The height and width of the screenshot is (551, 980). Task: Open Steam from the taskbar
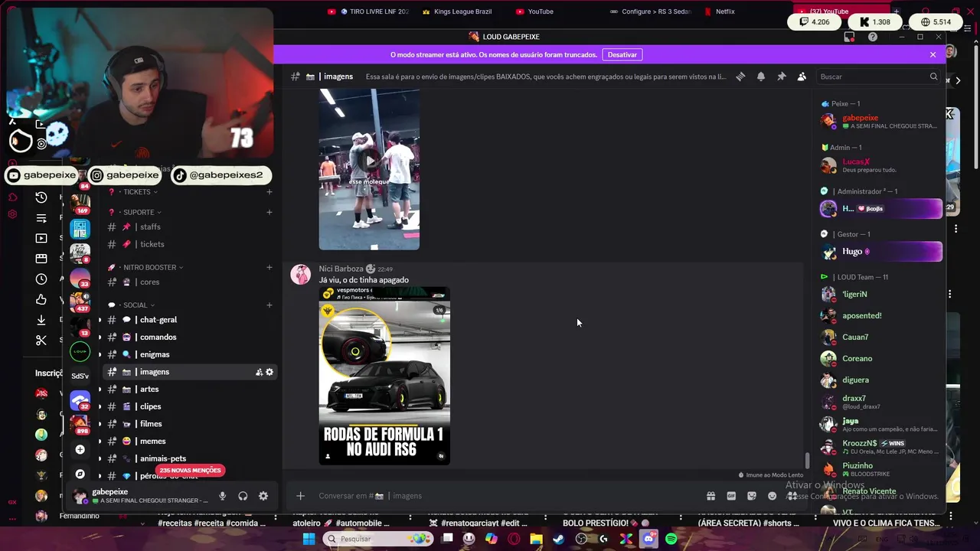[559, 539]
